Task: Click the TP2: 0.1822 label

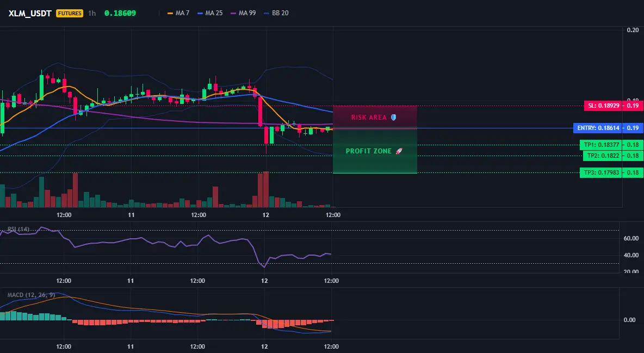Action: (x=603, y=156)
